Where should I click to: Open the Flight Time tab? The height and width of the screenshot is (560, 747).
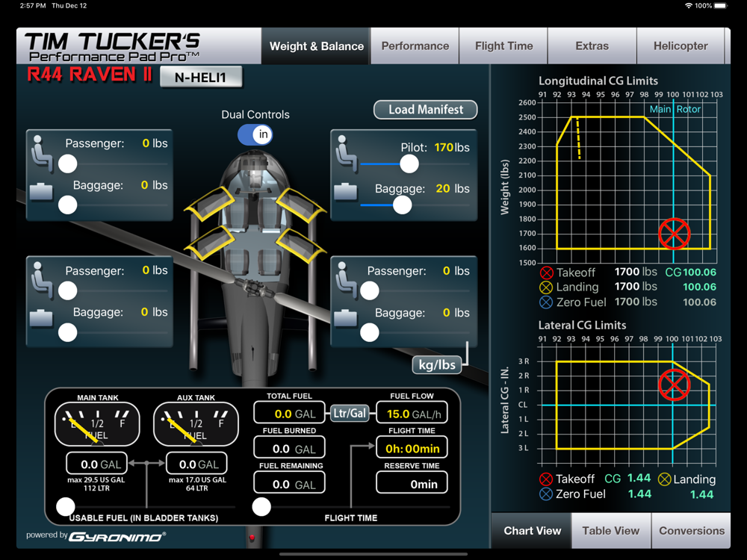(x=503, y=46)
